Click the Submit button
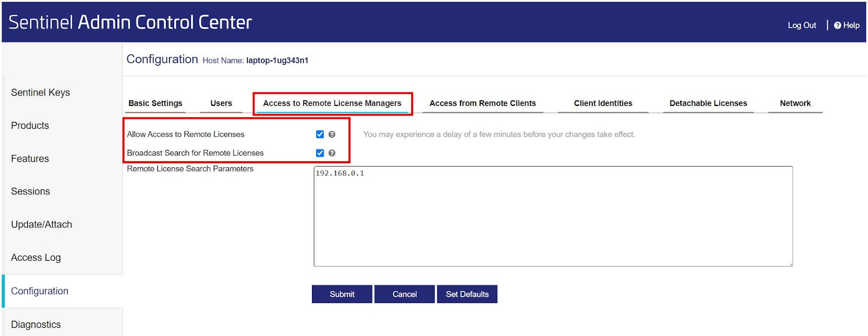This screenshot has height=336, width=868. (342, 294)
